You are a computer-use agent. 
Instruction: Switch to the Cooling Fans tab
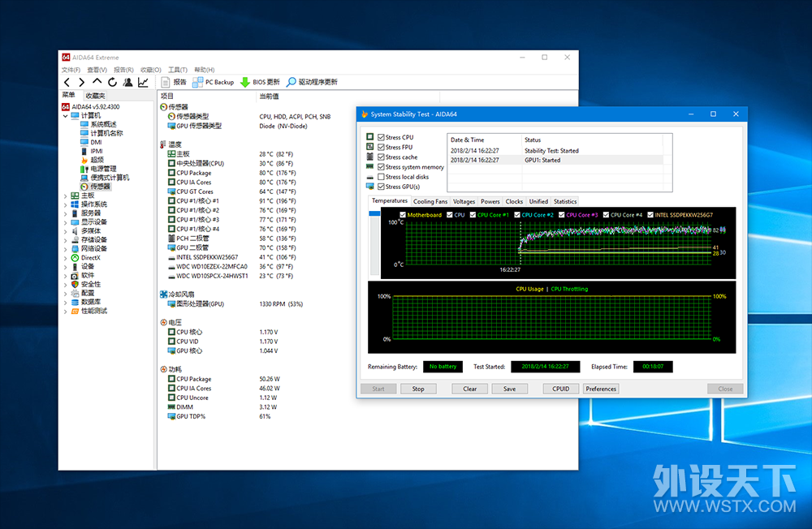pos(430,201)
